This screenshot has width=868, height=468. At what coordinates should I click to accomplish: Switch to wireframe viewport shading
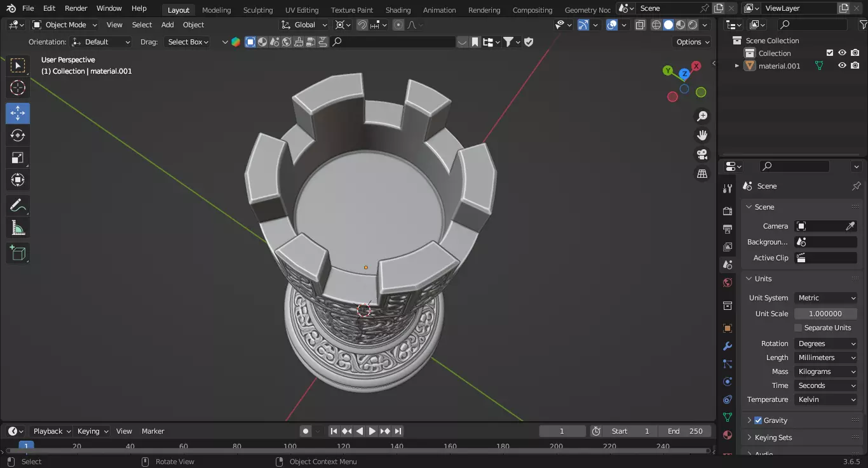point(656,25)
